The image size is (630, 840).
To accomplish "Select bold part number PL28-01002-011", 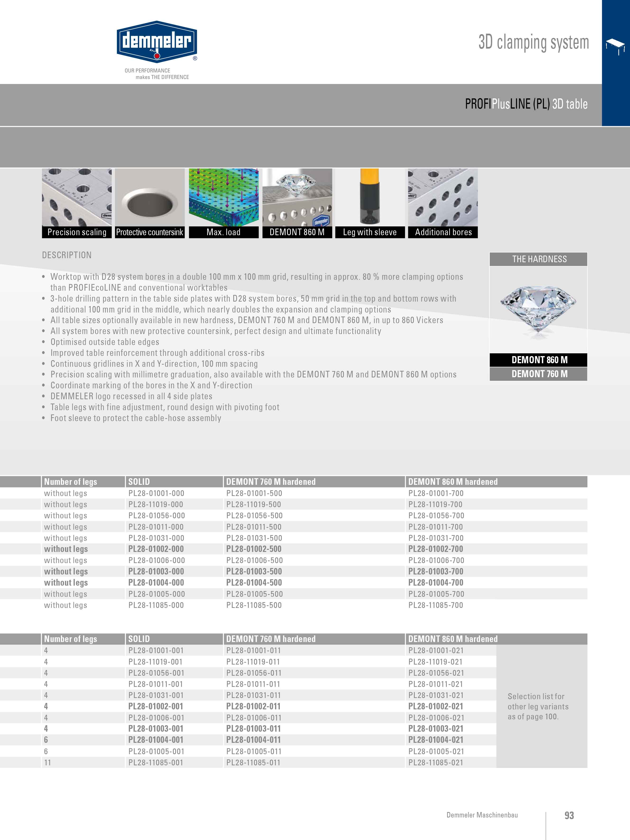I will pyautogui.click(x=253, y=706).
